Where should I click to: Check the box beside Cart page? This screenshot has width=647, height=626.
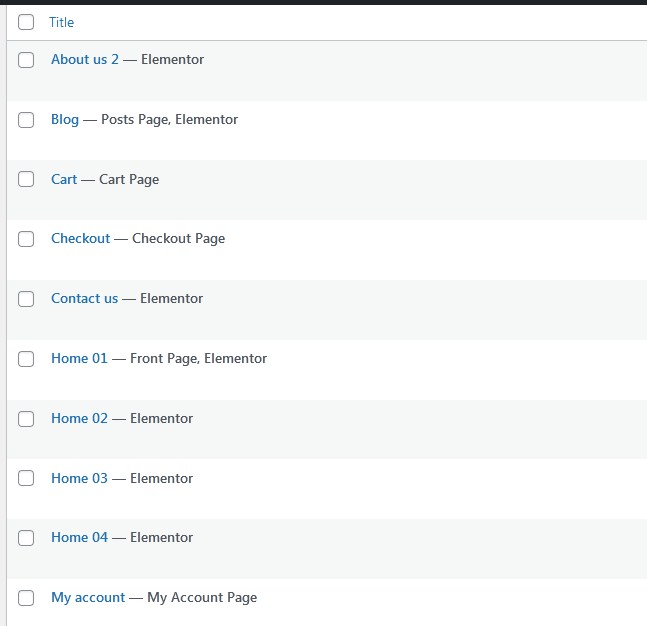pos(26,180)
